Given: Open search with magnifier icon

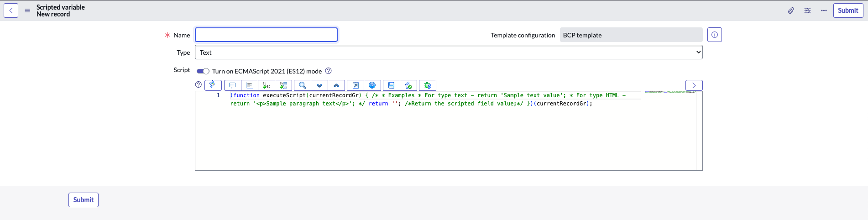Looking at the screenshot, I should pos(302,85).
